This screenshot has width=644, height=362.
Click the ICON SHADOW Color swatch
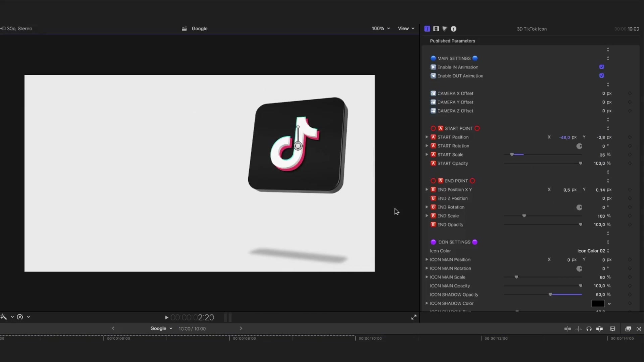pos(598,303)
